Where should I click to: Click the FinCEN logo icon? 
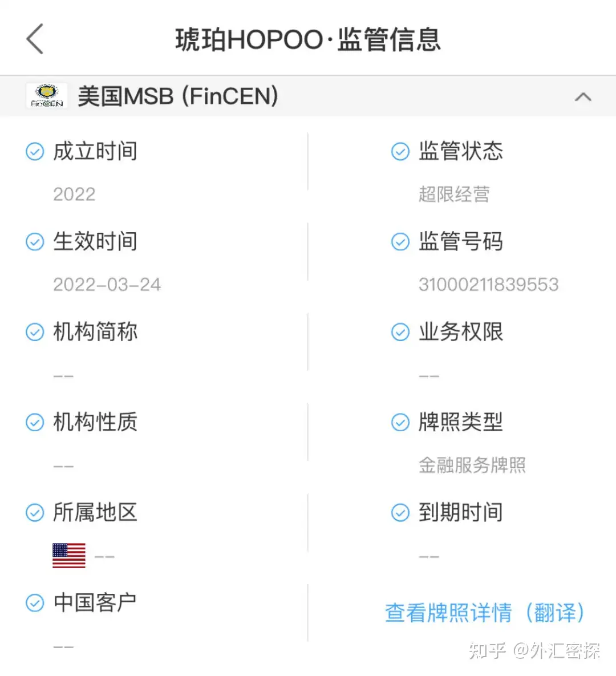pos(47,96)
